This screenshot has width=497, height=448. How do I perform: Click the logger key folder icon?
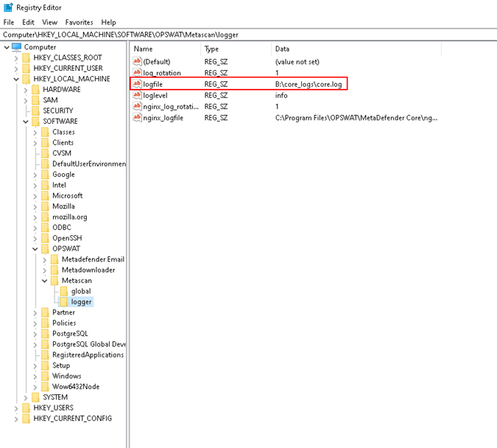(x=64, y=302)
